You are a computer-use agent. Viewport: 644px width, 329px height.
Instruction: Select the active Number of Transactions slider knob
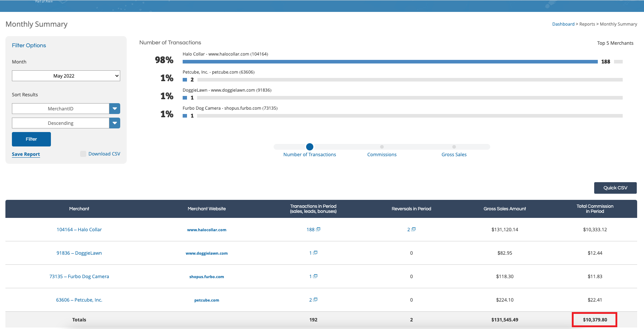310,147
